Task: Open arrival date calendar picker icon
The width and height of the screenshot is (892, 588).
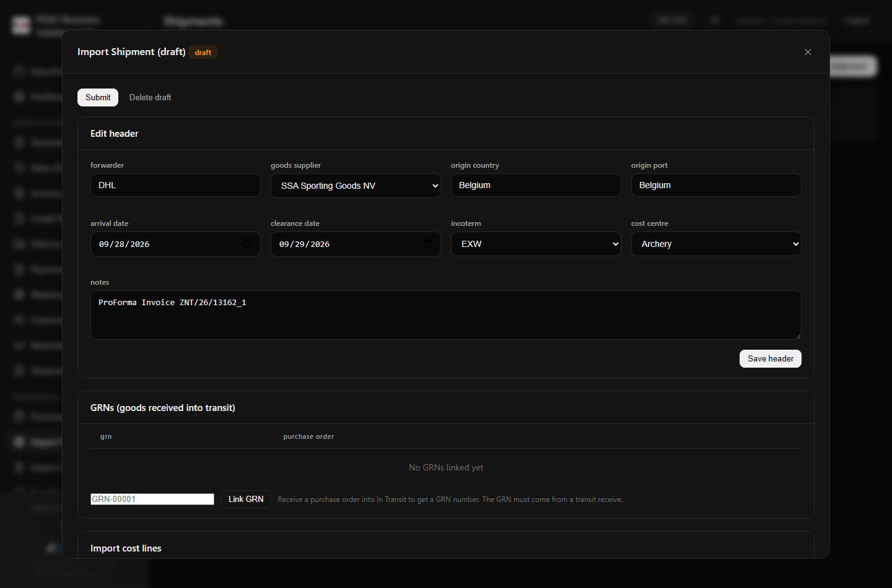Action: tap(247, 244)
